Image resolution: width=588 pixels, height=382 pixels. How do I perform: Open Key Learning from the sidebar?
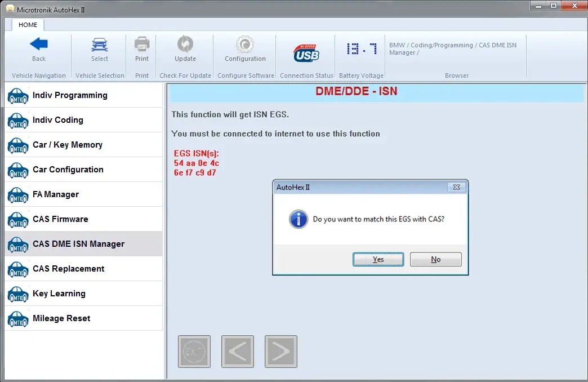tap(83, 294)
